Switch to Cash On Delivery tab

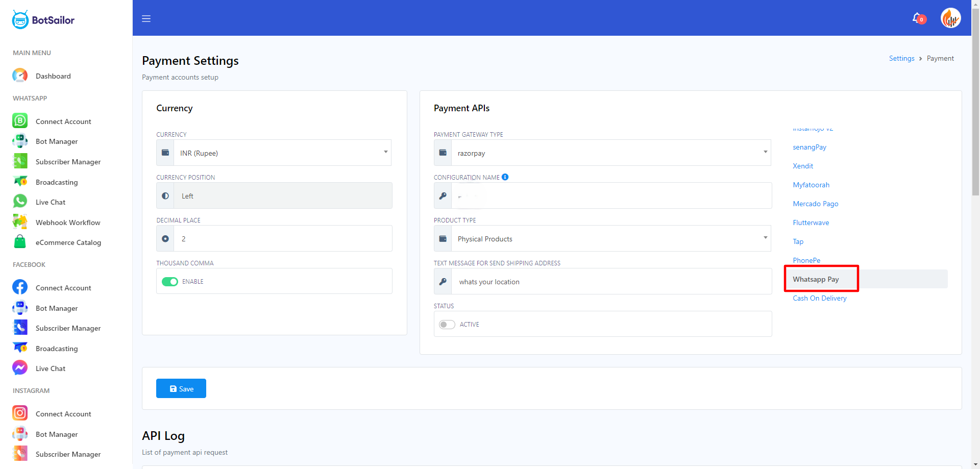819,298
